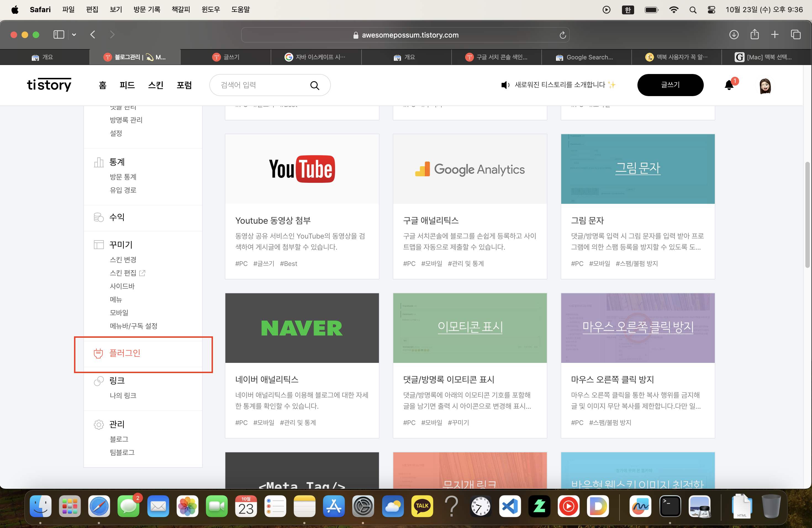The image size is (812, 528).
Task: Open 메뉴바/구독 설정 in sidebar
Action: 133,326
